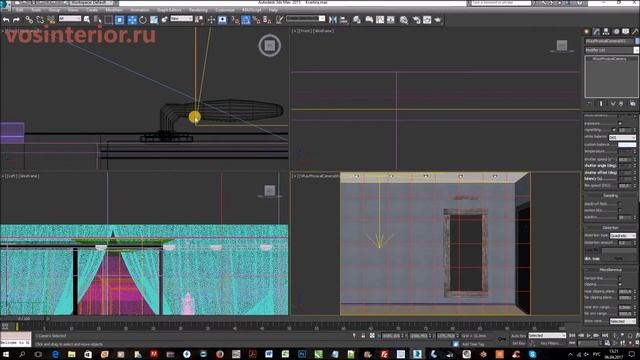Click Configure Modifier Sets icon

coord(632,104)
